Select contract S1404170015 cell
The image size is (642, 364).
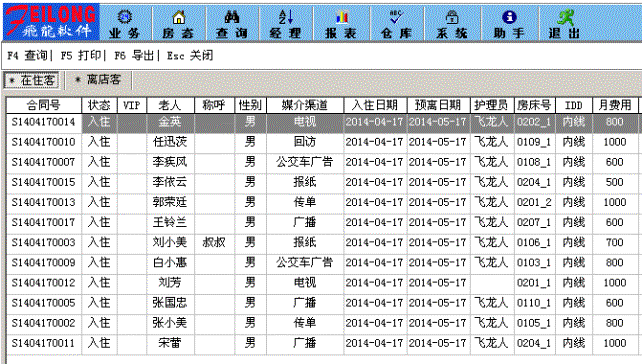point(44,182)
